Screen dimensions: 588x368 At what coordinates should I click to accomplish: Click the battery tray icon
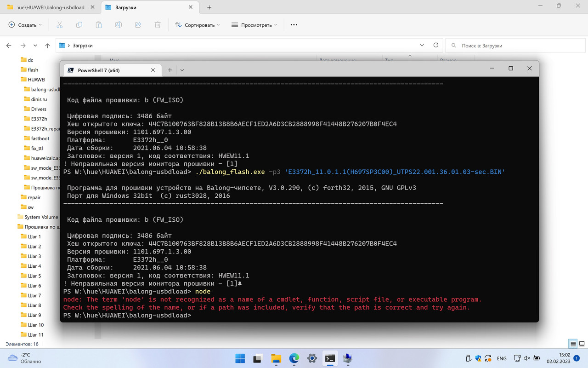pyautogui.click(x=537, y=358)
